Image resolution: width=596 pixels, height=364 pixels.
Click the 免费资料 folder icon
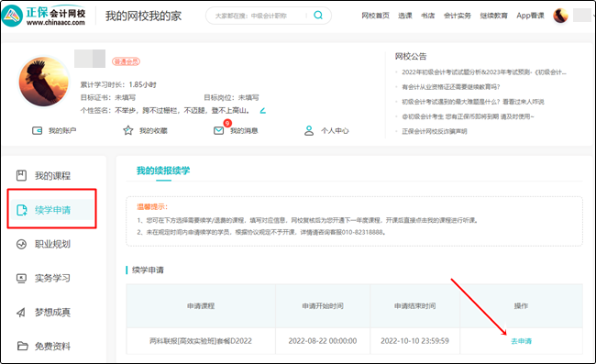tap(22, 347)
